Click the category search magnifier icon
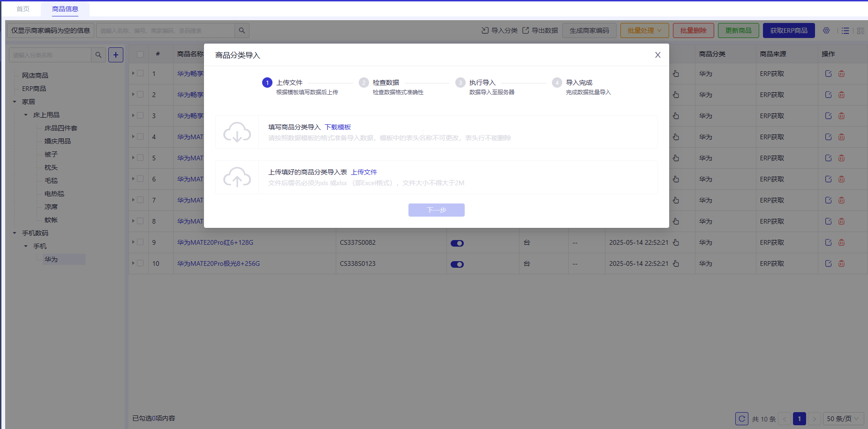 [x=98, y=55]
